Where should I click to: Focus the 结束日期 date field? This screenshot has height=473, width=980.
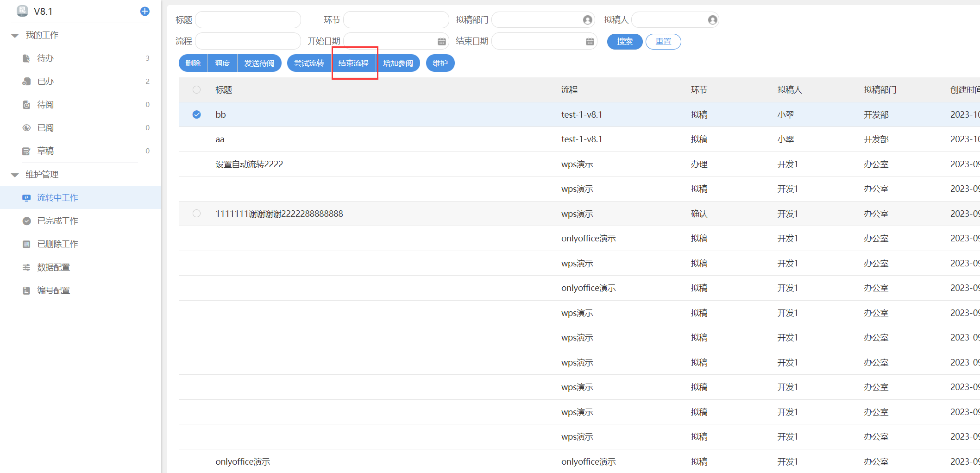[545, 41]
